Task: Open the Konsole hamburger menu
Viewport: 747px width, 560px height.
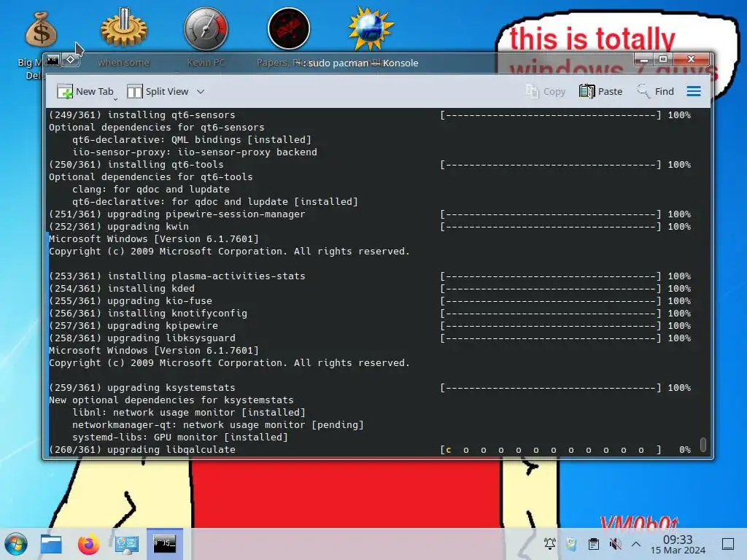Action: (x=694, y=91)
